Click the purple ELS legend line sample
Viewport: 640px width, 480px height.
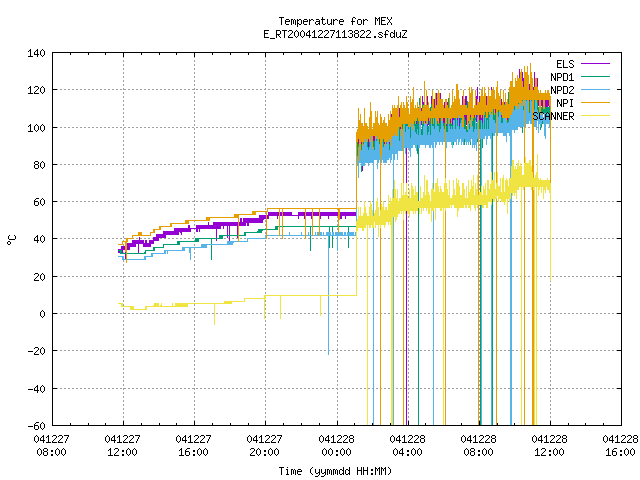pyautogui.click(x=595, y=64)
